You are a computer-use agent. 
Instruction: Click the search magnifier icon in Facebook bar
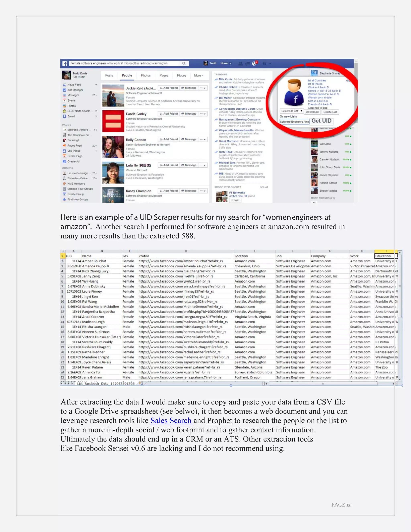point(184,63)
